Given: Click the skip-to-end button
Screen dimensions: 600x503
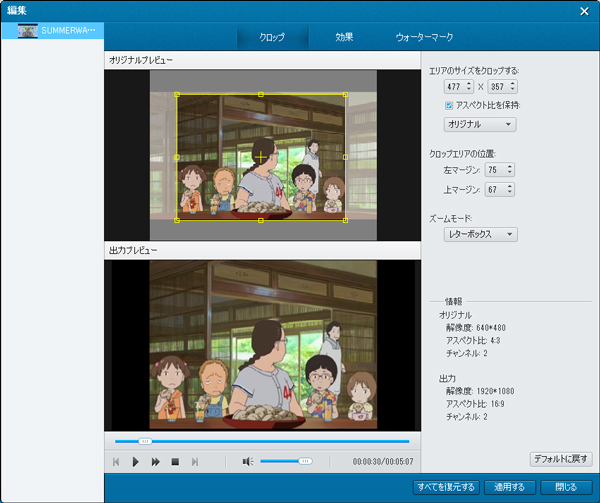Looking at the screenshot, I should [195, 462].
